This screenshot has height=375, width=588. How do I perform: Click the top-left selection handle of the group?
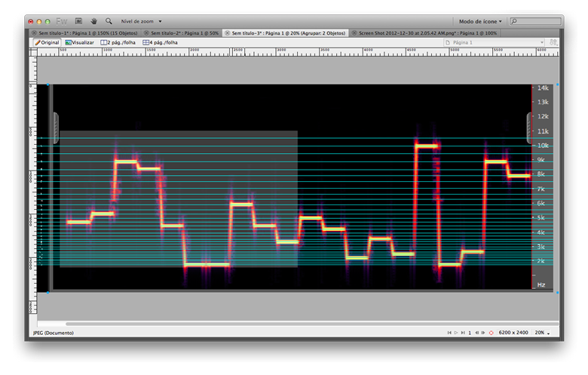click(x=47, y=85)
